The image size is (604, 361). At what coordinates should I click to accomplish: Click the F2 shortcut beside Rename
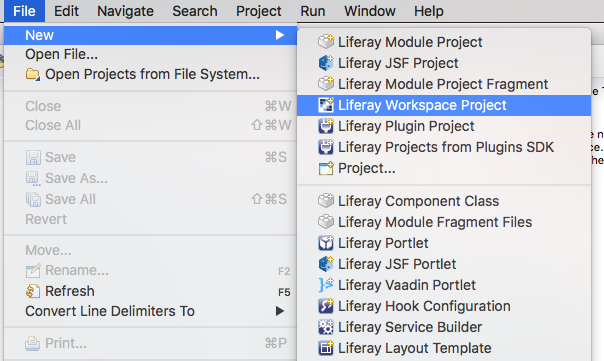(284, 271)
